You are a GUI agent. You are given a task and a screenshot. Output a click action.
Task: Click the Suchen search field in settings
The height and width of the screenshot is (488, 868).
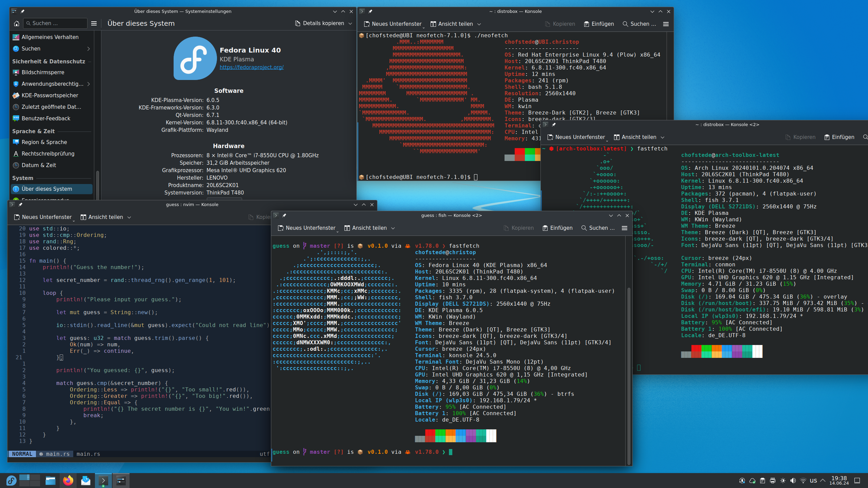[x=56, y=23]
